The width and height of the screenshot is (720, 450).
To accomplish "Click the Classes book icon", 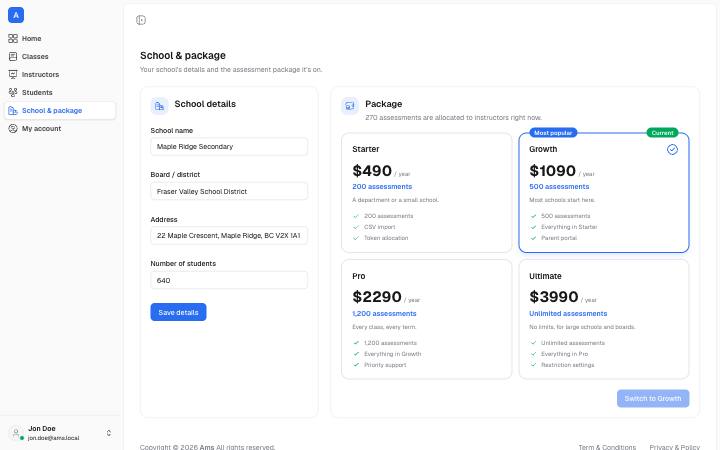I will [x=13, y=56].
